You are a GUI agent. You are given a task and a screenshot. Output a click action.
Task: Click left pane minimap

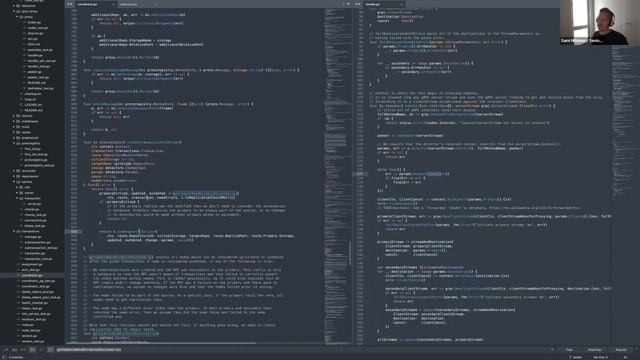tap(338, 176)
